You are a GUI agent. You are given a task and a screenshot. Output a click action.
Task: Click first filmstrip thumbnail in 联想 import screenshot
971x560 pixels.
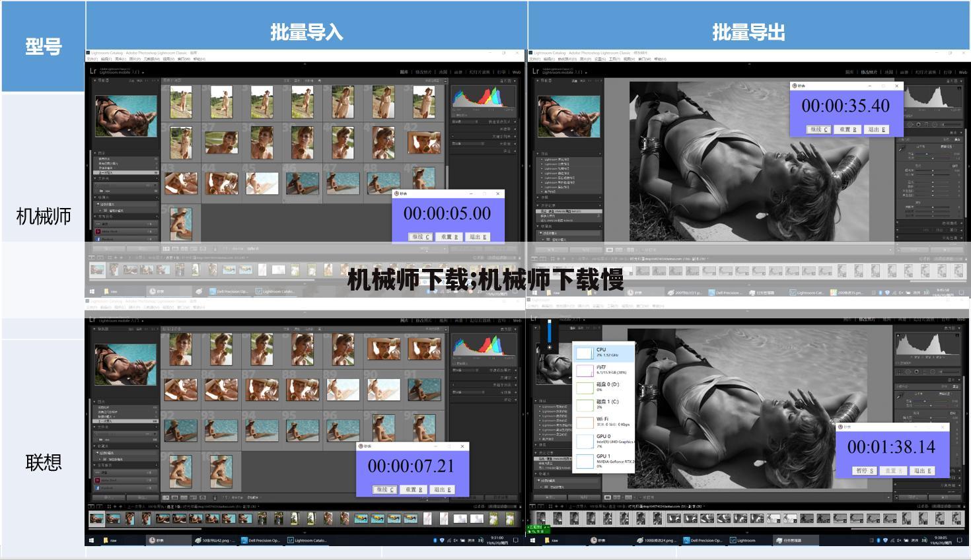pos(97,519)
